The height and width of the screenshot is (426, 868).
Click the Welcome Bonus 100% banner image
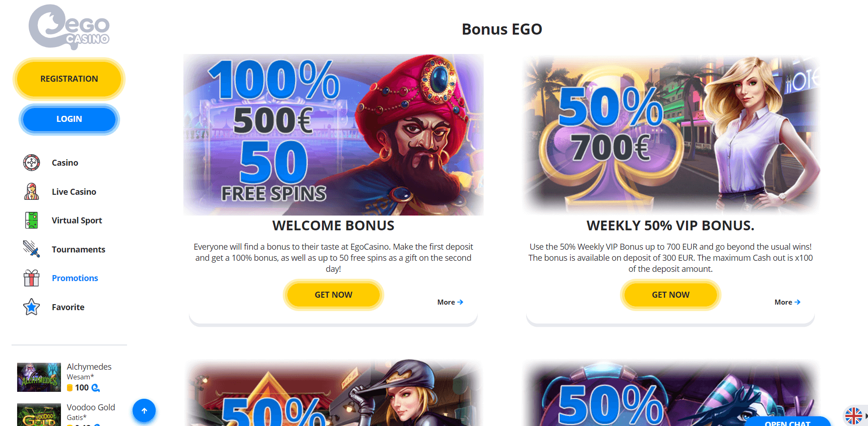coord(333,135)
